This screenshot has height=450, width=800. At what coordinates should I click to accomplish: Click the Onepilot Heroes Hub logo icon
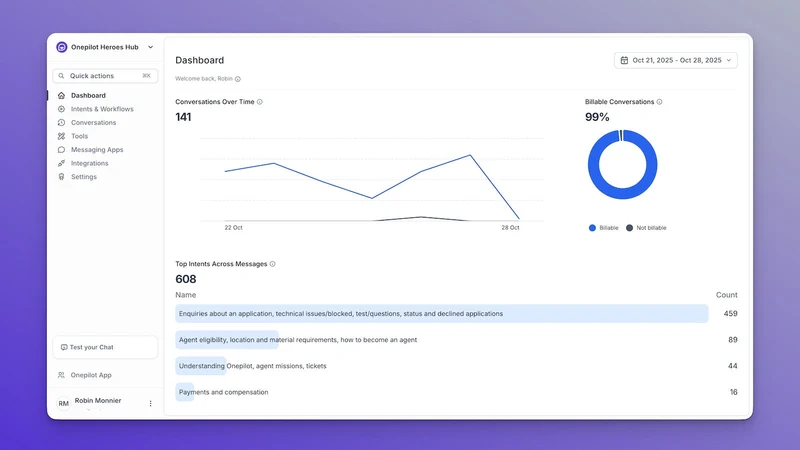(x=62, y=47)
